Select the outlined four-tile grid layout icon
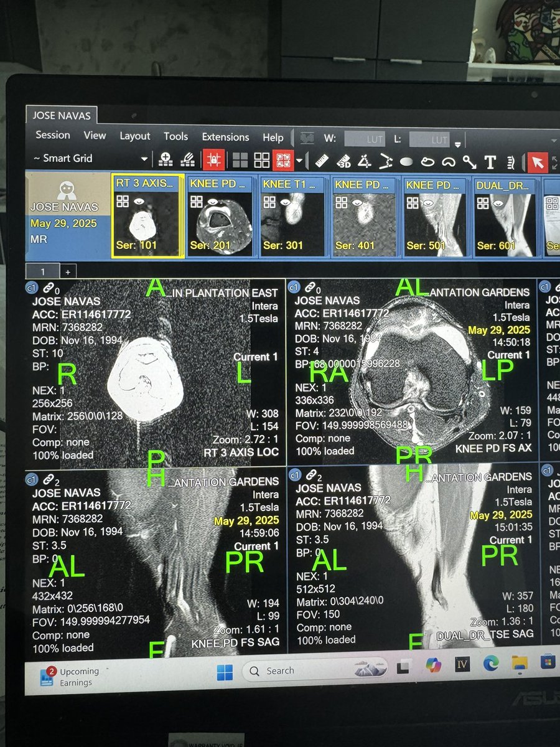Image resolution: width=560 pixels, height=747 pixels. pos(262,161)
